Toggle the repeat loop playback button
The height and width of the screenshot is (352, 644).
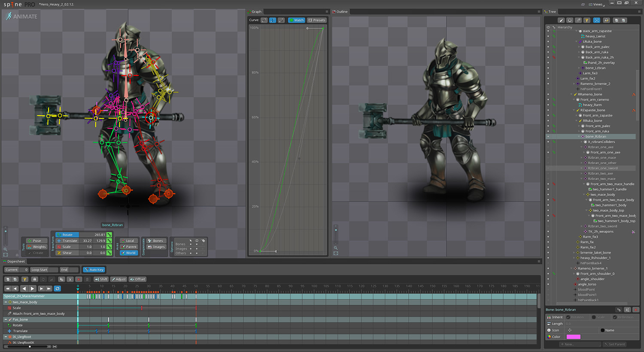57,289
